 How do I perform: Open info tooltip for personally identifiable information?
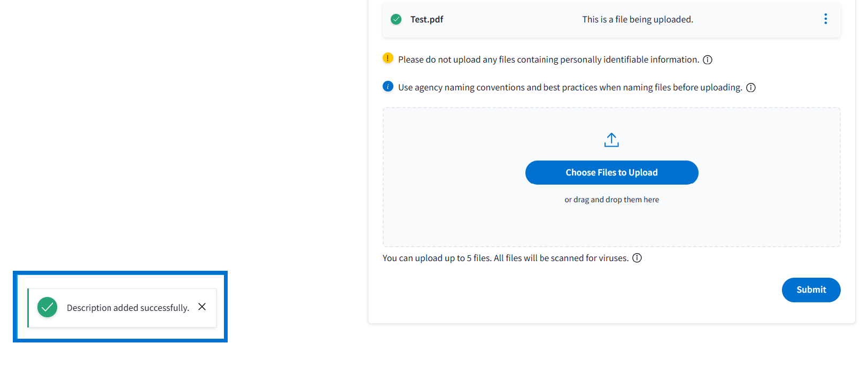(708, 60)
